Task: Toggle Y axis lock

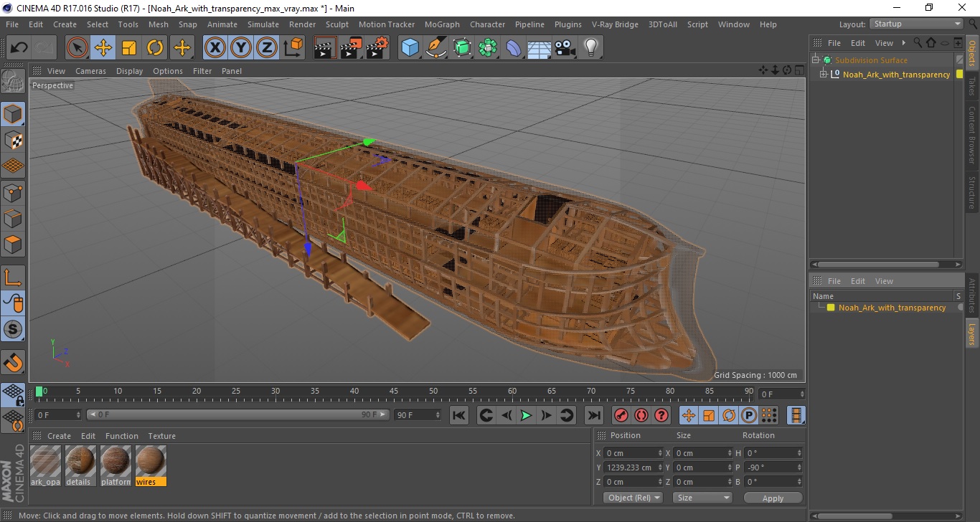Action: [240, 48]
